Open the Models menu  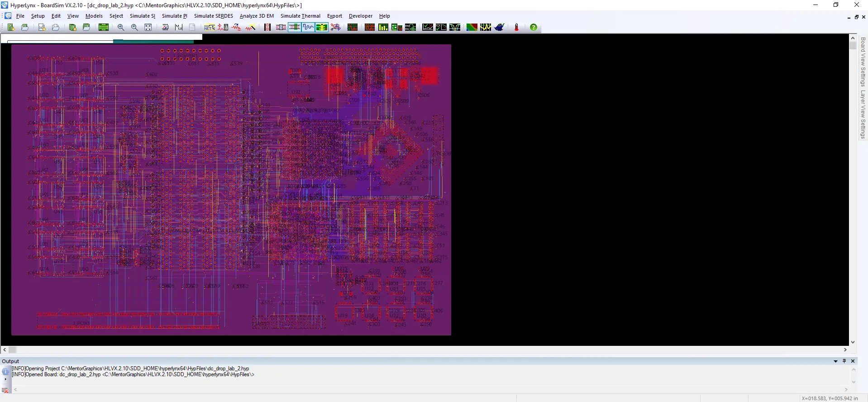pyautogui.click(x=94, y=16)
